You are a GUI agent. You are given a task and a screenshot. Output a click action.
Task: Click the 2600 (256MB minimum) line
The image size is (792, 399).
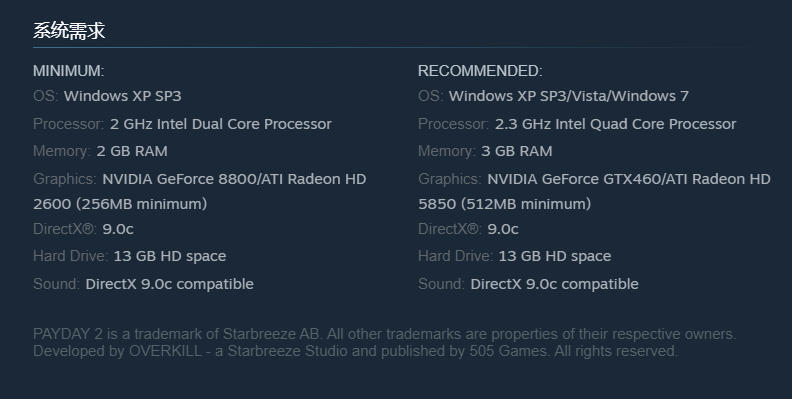(x=120, y=204)
